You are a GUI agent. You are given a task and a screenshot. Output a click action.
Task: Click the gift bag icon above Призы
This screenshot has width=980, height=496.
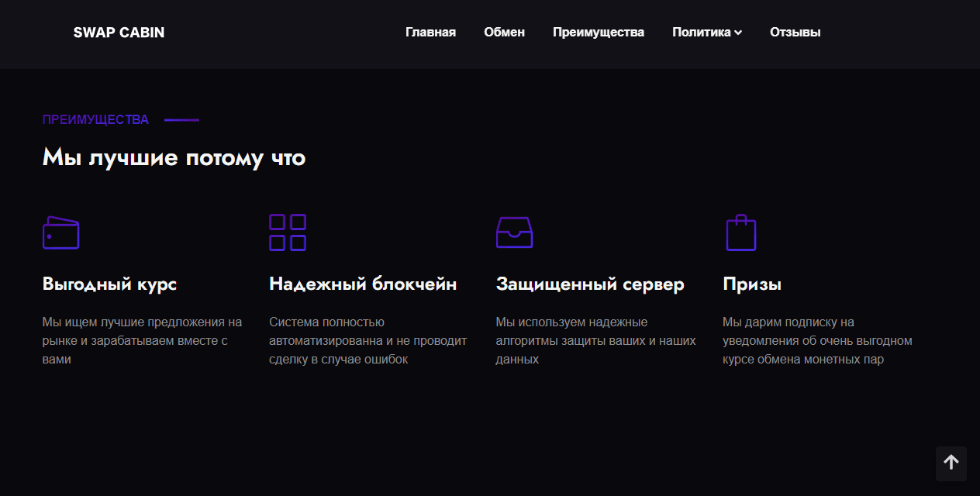[x=741, y=232]
